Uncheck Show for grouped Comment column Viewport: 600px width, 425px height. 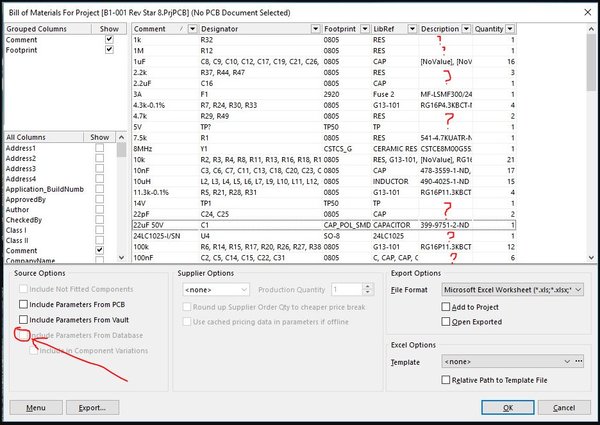point(109,39)
